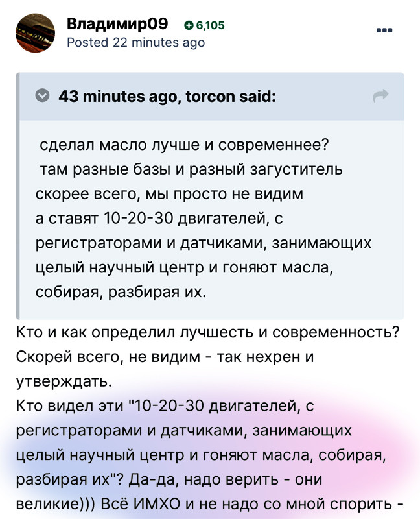
Task: Click quoted line ending 'собирая, разбирая их.'
Action: click(121, 292)
